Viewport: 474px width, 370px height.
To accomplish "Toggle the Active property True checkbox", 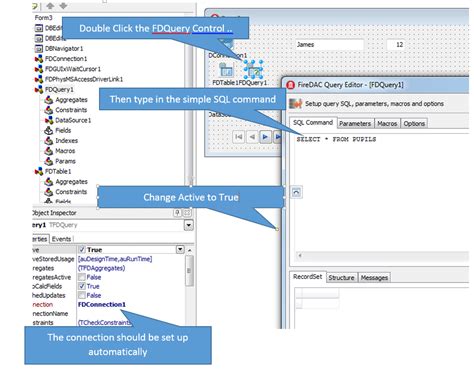I will [x=82, y=250].
